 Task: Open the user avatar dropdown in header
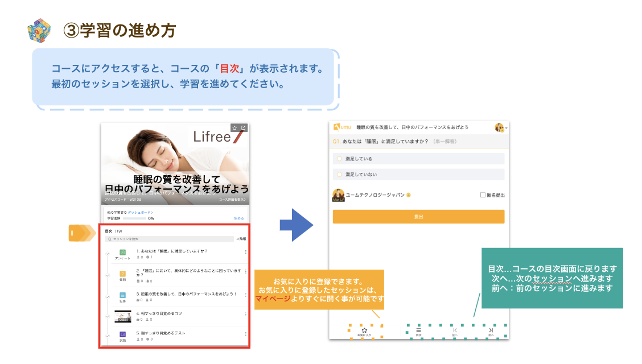pyautogui.click(x=501, y=127)
